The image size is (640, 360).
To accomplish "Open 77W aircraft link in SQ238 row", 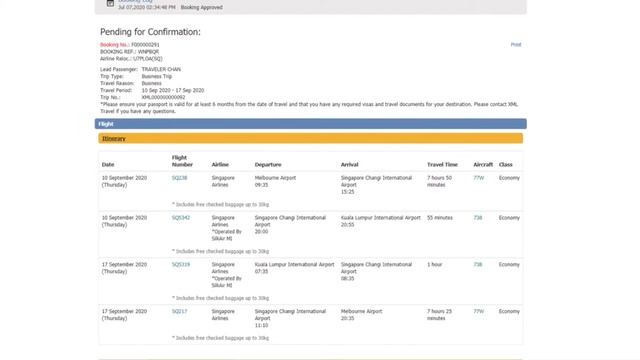I will coord(479,178).
